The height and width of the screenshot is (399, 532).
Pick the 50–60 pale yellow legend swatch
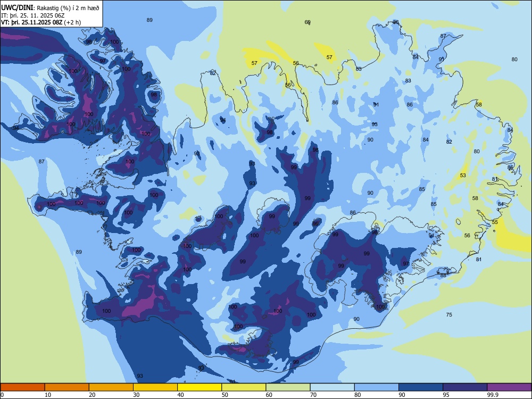tap(244, 387)
